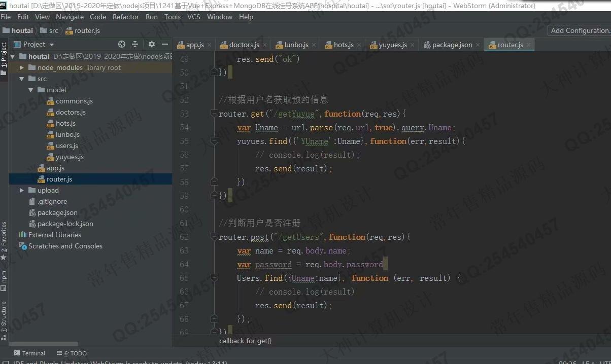Viewport: 611px width, 364px height.
Task: Open the Help menu
Action: [x=246, y=17]
